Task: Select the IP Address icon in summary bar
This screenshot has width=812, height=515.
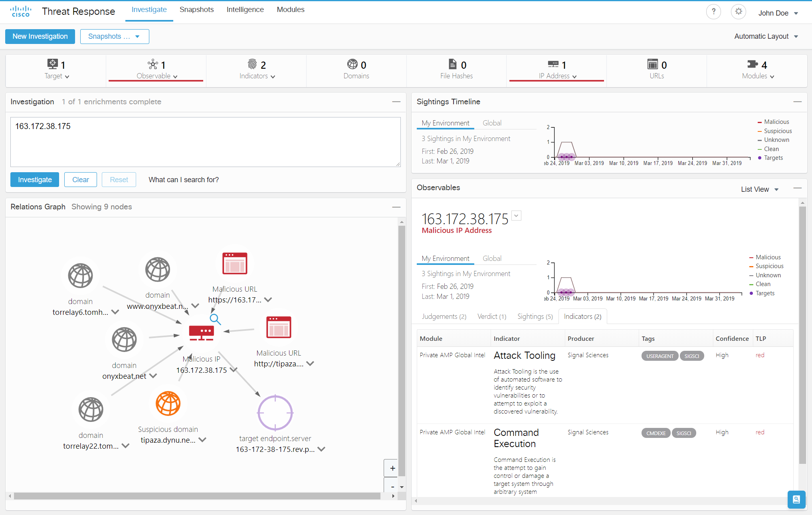Action: pyautogui.click(x=553, y=64)
